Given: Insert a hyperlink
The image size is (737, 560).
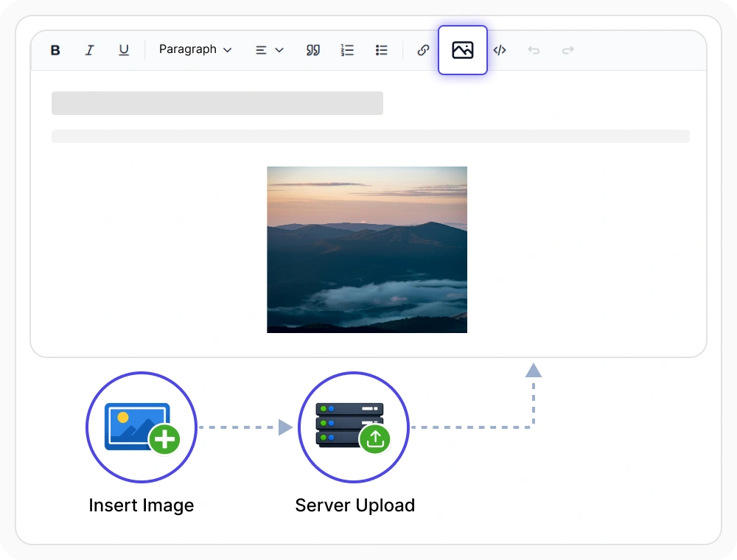Looking at the screenshot, I should point(423,50).
